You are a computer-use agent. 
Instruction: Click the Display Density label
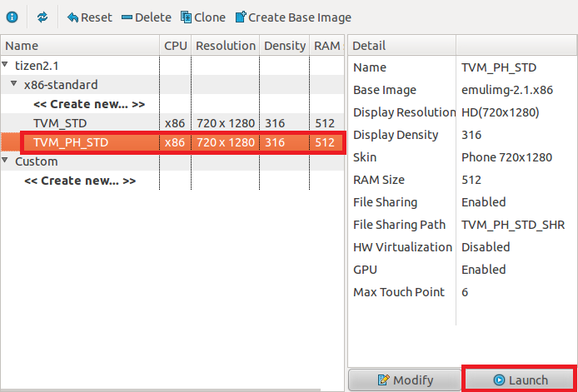pos(396,135)
